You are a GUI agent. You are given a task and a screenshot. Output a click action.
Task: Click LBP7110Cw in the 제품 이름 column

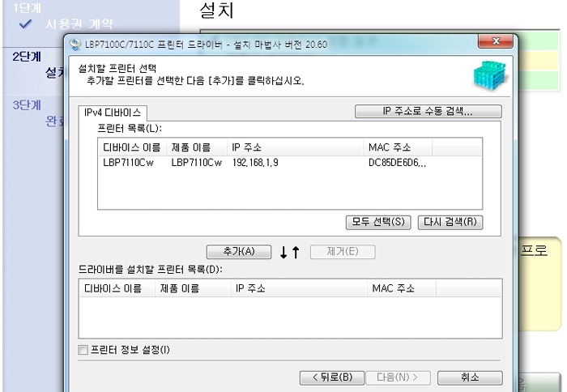click(x=196, y=163)
